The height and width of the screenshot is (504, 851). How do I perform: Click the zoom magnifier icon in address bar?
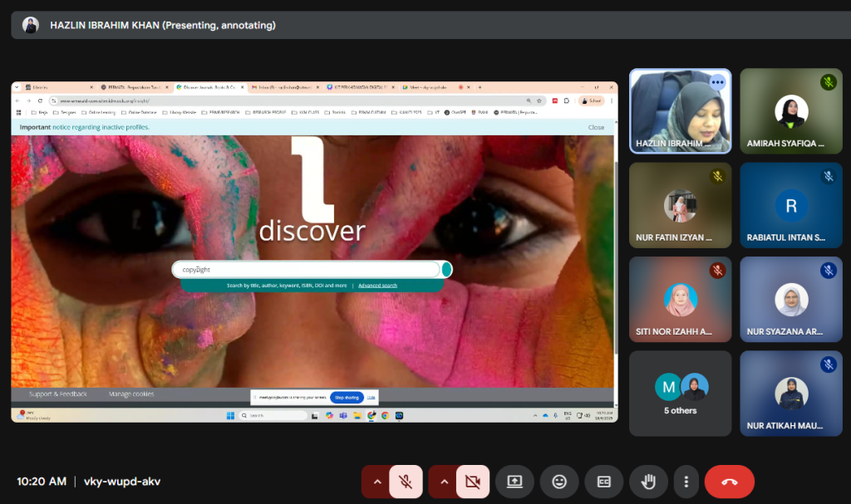pos(528,101)
